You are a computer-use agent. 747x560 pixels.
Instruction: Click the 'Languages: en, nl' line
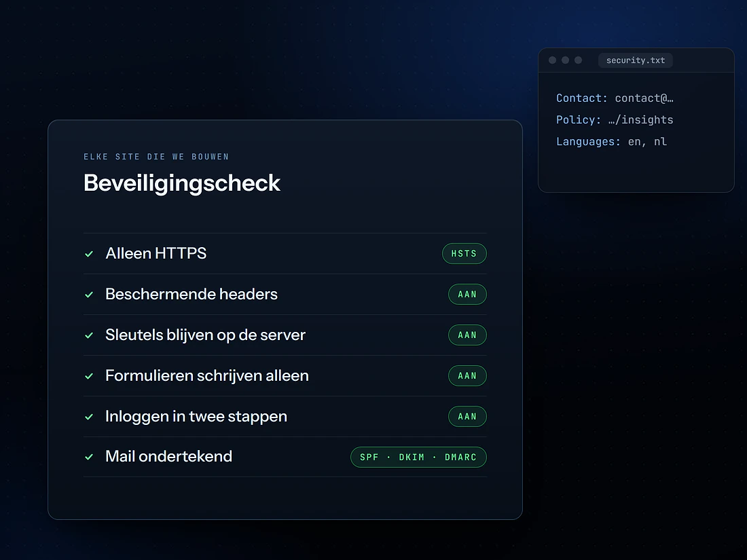[x=612, y=142]
